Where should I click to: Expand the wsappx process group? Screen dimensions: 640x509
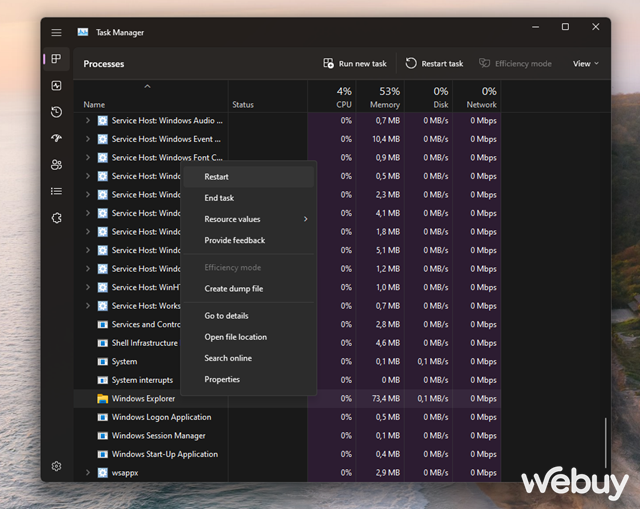click(88, 473)
